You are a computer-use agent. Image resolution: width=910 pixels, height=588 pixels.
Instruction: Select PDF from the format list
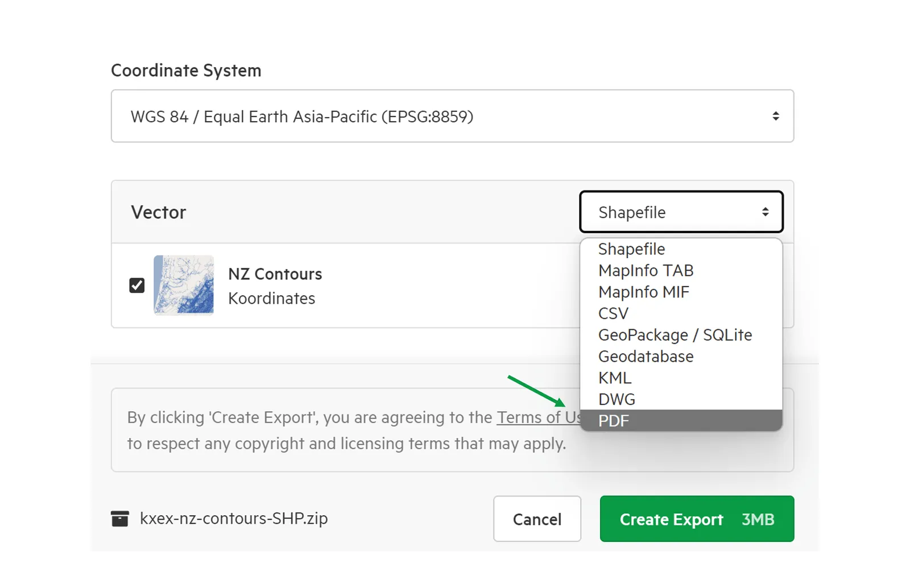(681, 421)
